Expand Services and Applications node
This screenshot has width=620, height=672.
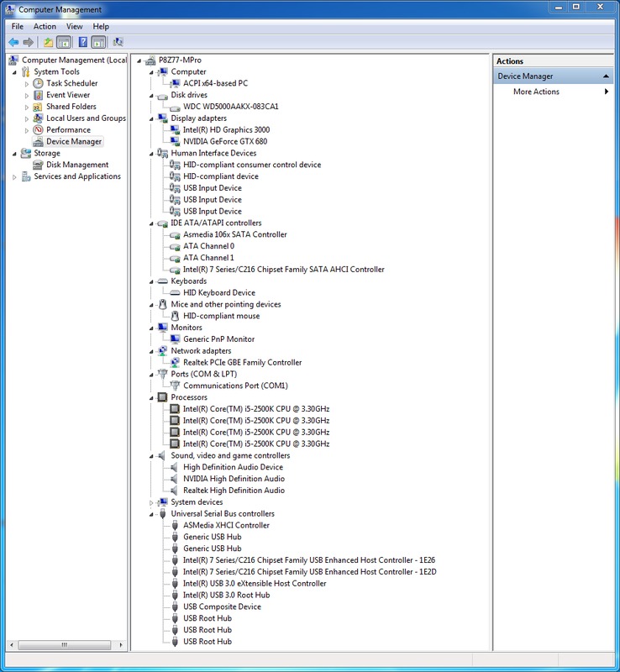[14, 177]
